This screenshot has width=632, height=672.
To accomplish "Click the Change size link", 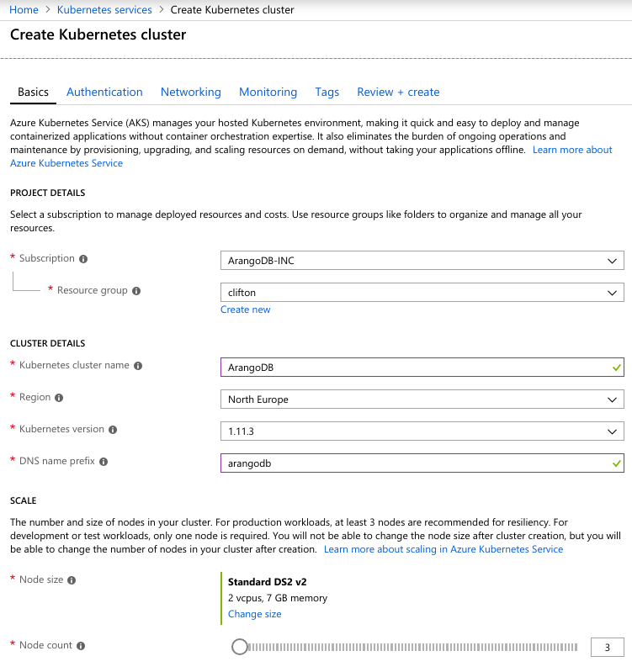I will (254, 614).
